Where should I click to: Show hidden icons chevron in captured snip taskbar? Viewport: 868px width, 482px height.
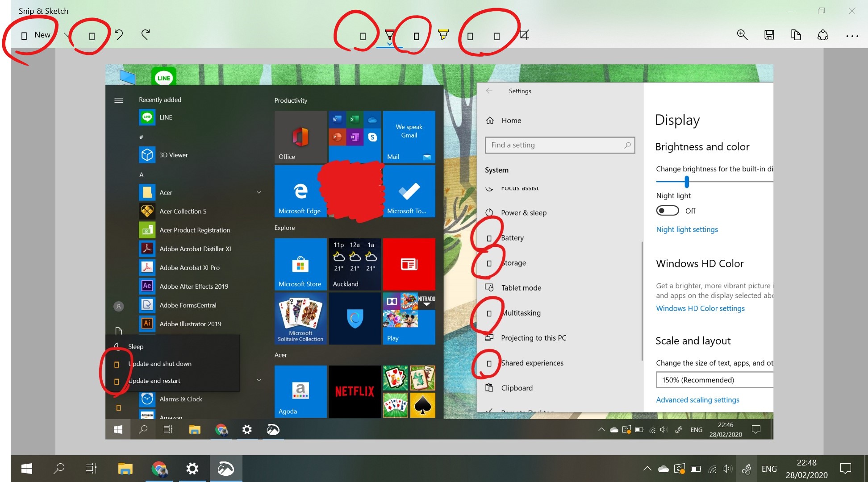click(601, 430)
